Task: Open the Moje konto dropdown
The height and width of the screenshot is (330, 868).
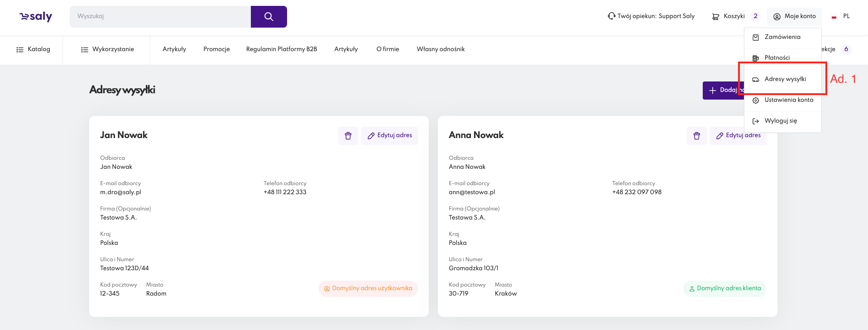Action: coord(794,16)
